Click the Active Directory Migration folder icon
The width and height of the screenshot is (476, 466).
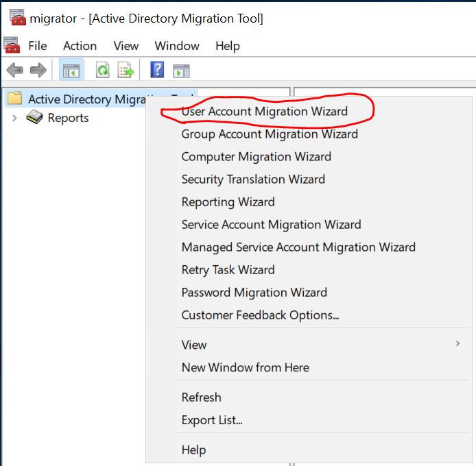pos(15,98)
